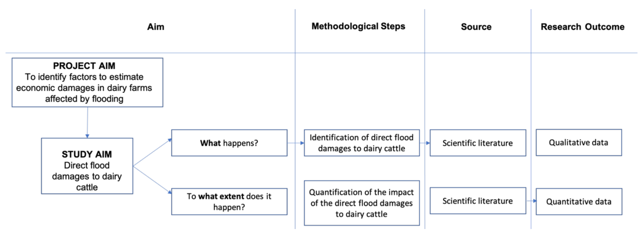Click the Identification of direct flood damages box
Screen dimensions: 644x236
tap(361, 143)
